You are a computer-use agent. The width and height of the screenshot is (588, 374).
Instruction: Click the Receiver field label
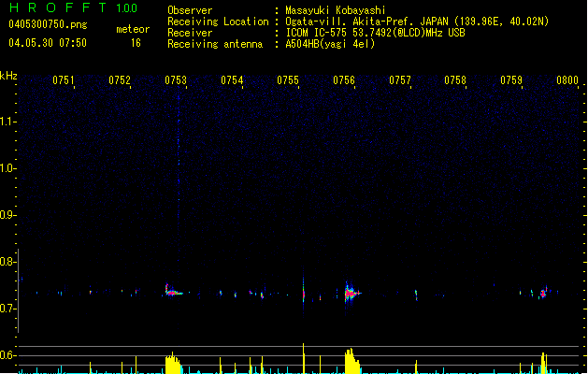(190, 33)
